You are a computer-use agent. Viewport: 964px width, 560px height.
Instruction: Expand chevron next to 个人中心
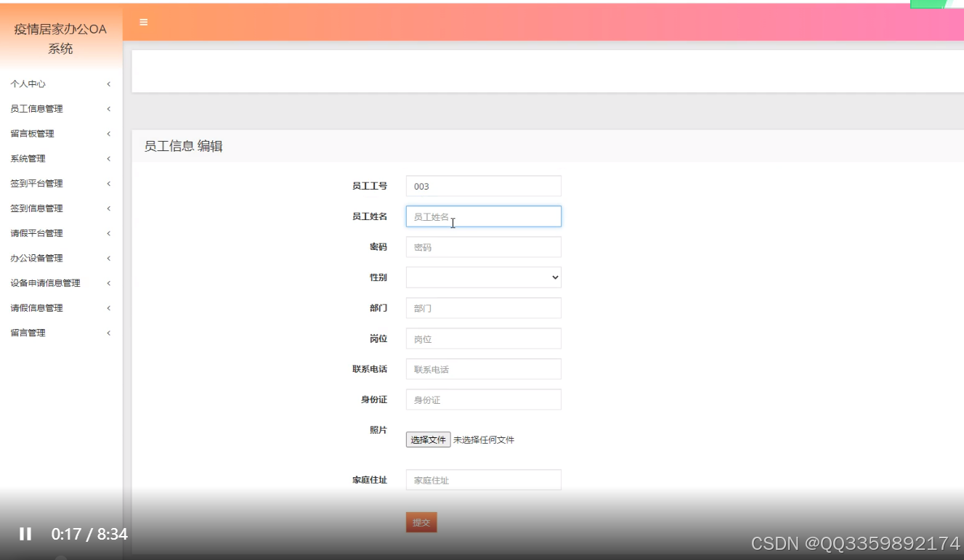pos(109,84)
